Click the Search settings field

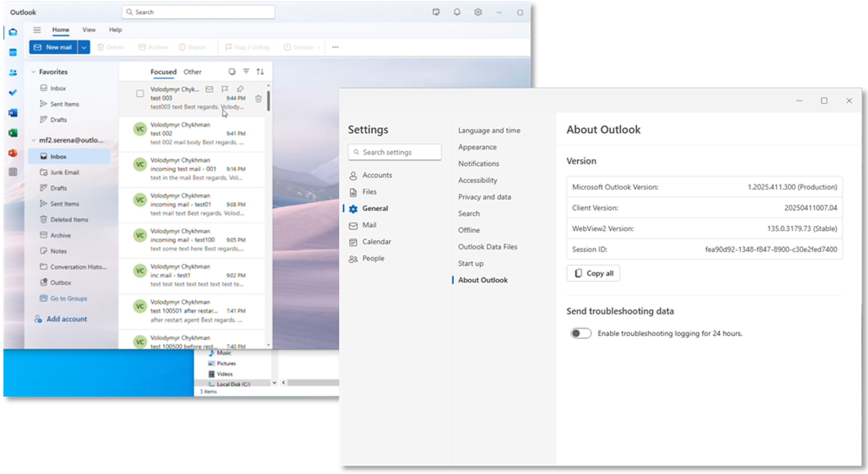(x=394, y=152)
